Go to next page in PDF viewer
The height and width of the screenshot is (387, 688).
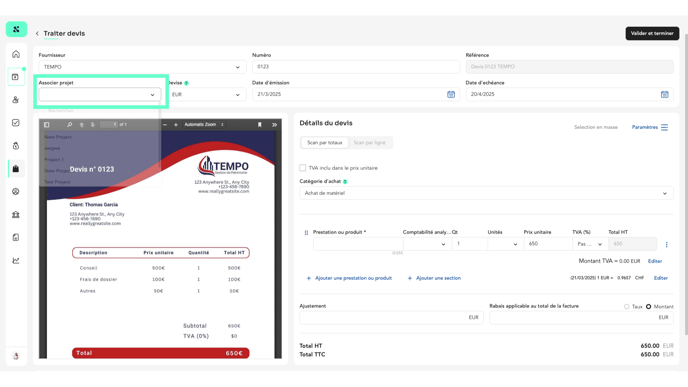coord(93,125)
